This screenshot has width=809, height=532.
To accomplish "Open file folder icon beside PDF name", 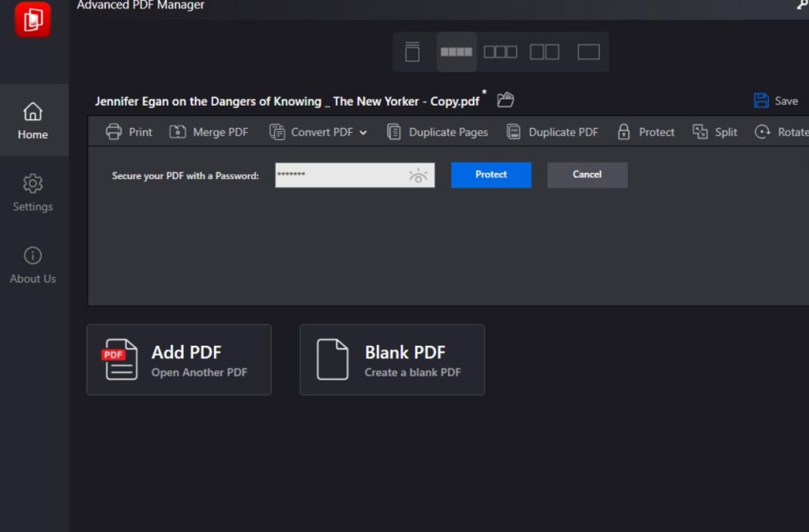I will coord(505,100).
